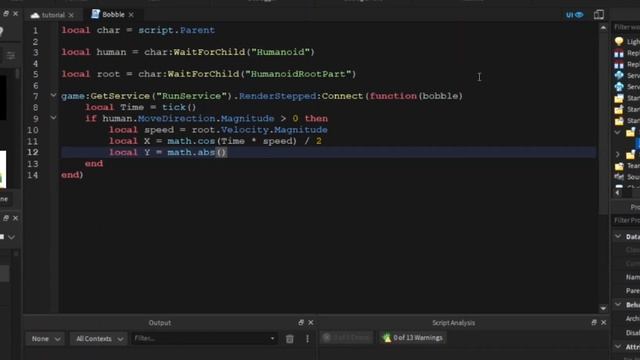Select the SoundService icon in Explorer

coord(619,177)
